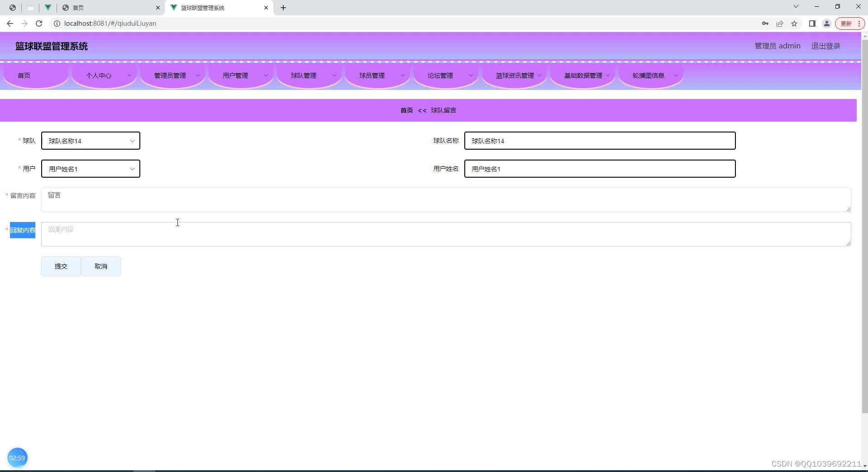This screenshot has height=472, width=868.
Task: Expand the 用户管理 chevron arrow
Action: [x=266, y=76]
